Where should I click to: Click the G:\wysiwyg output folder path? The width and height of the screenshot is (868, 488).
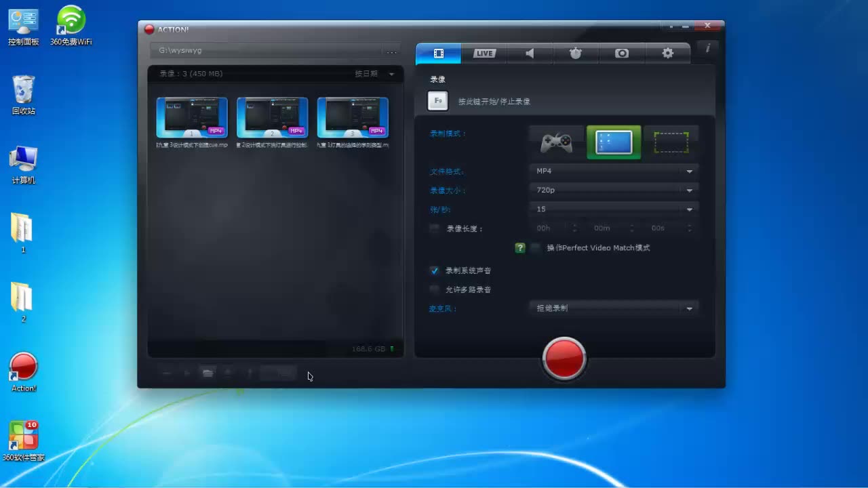(266, 51)
